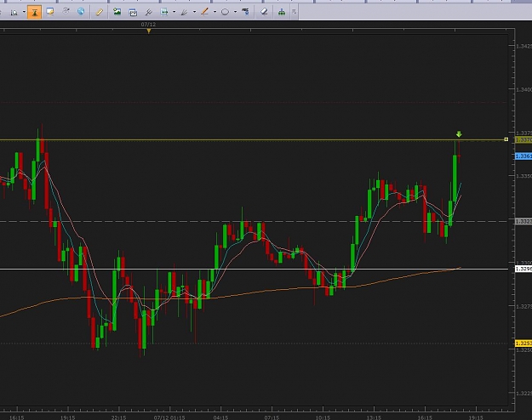Click the 1.3400 price scale value
Viewport: 532px width, 420px height.
point(524,90)
